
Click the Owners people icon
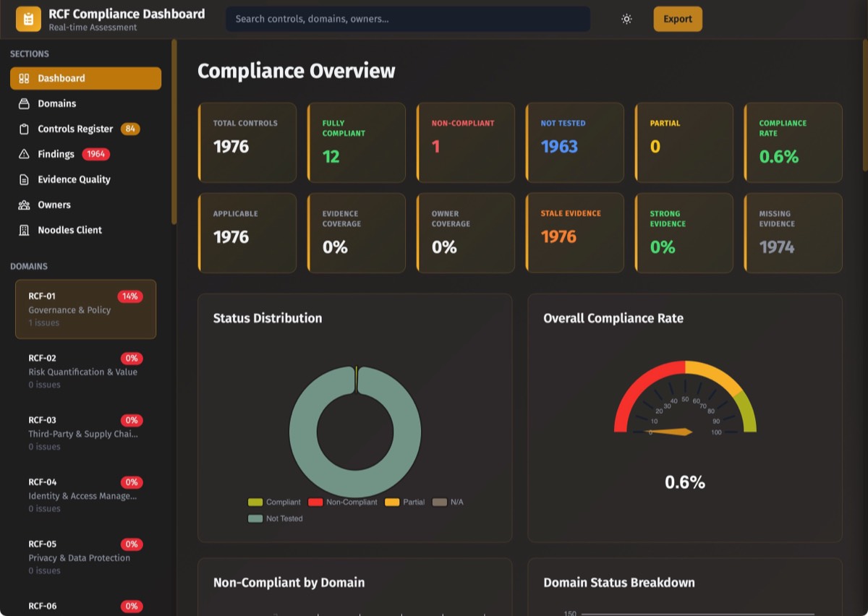click(x=24, y=205)
